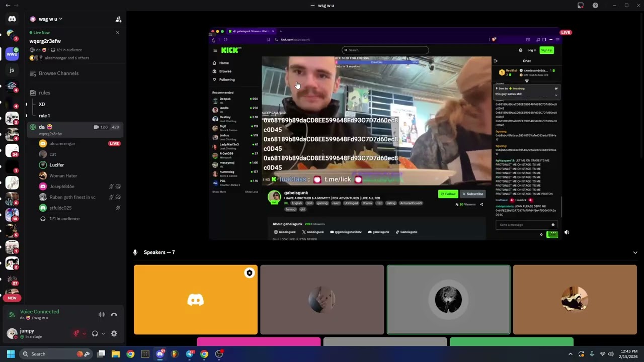The height and width of the screenshot is (362, 644).
Task: Dismiss the Live Now stage banner
Action: [x=118, y=33]
